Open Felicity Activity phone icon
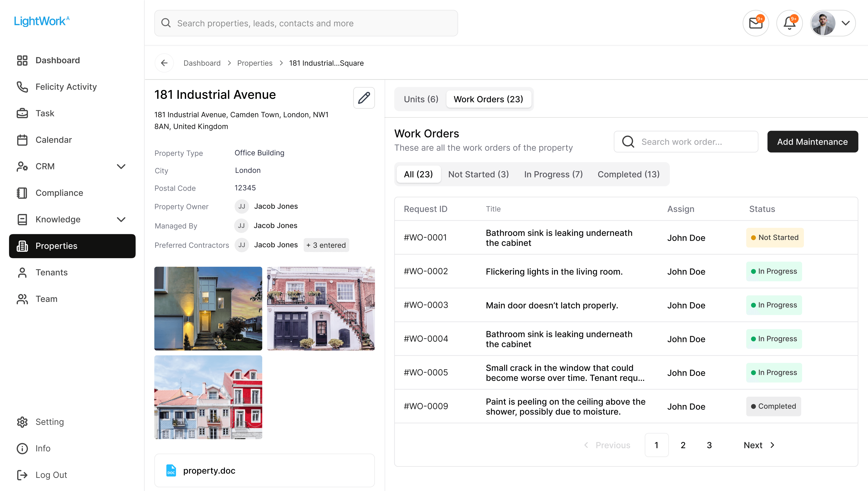Screen dimensions: 868x491 [x=22, y=87]
